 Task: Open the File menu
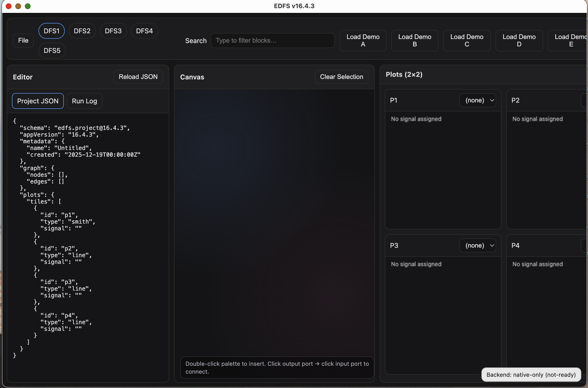click(x=23, y=40)
